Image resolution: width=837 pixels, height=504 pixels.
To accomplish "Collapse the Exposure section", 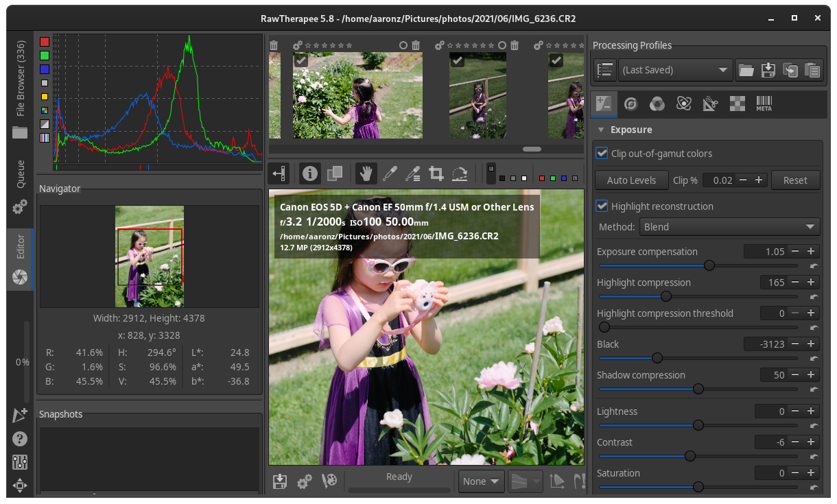I will click(602, 130).
